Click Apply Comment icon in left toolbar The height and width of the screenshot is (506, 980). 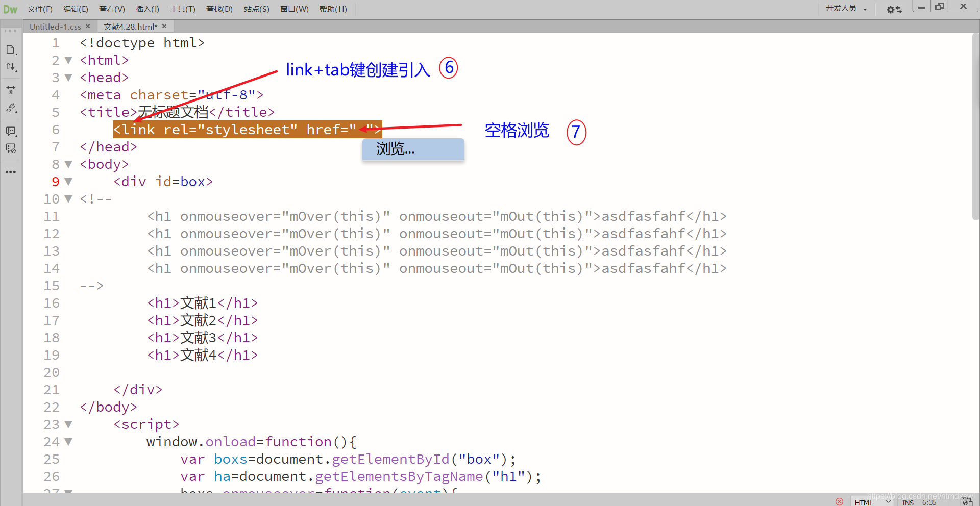click(x=11, y=131)
